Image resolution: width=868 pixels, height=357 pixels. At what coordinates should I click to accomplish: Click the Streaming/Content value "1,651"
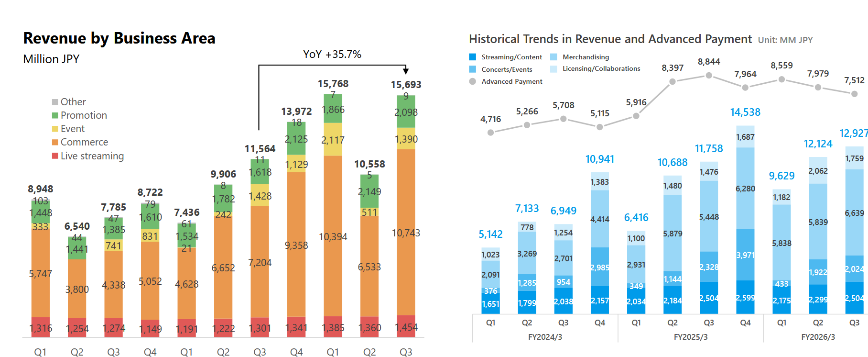pyautogui.click(x=490, y=304)
